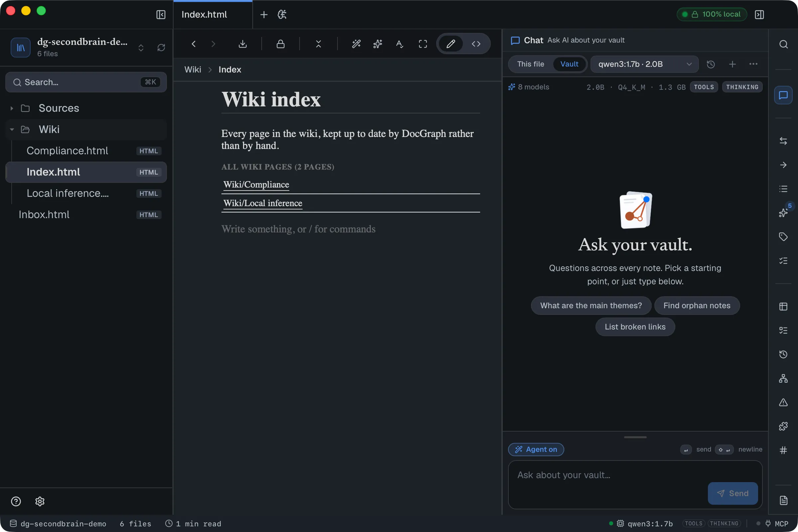
Task: Open the warnings triangle panel
Action: point(783,402)
